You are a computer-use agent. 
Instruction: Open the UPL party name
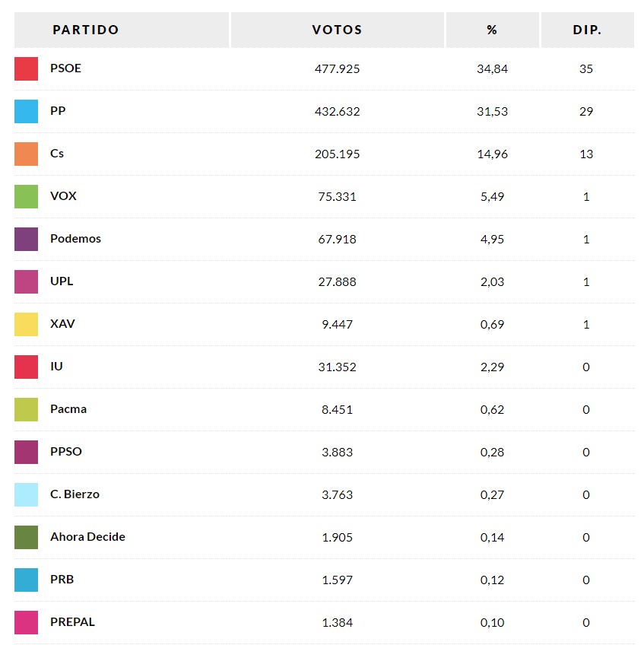pyautogui.click(x=62, y=281)
